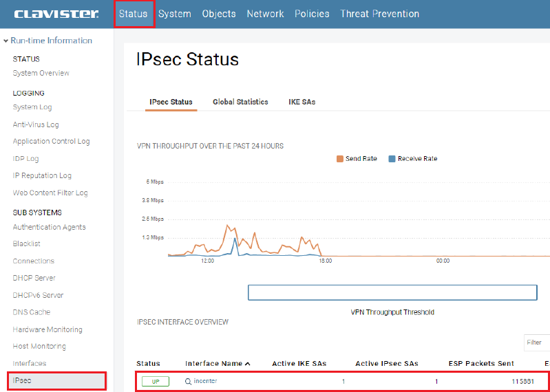Screen dimensions: 550x392
Task: Open the incenter interface link
Action: [205, 381]
